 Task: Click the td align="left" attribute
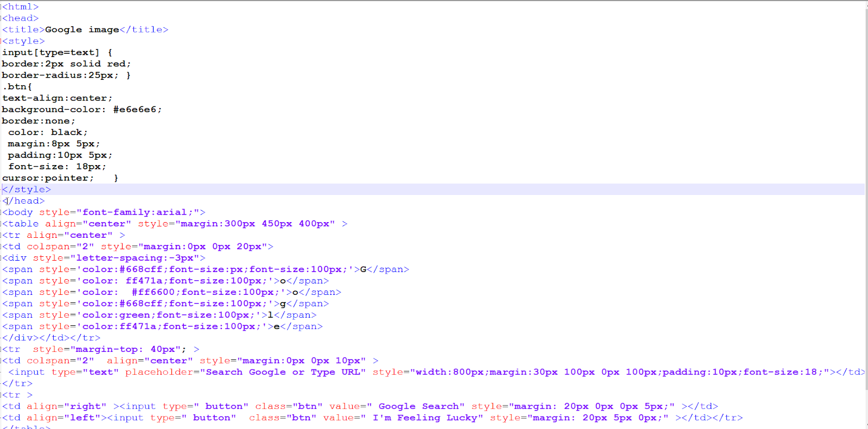[63, 417]
